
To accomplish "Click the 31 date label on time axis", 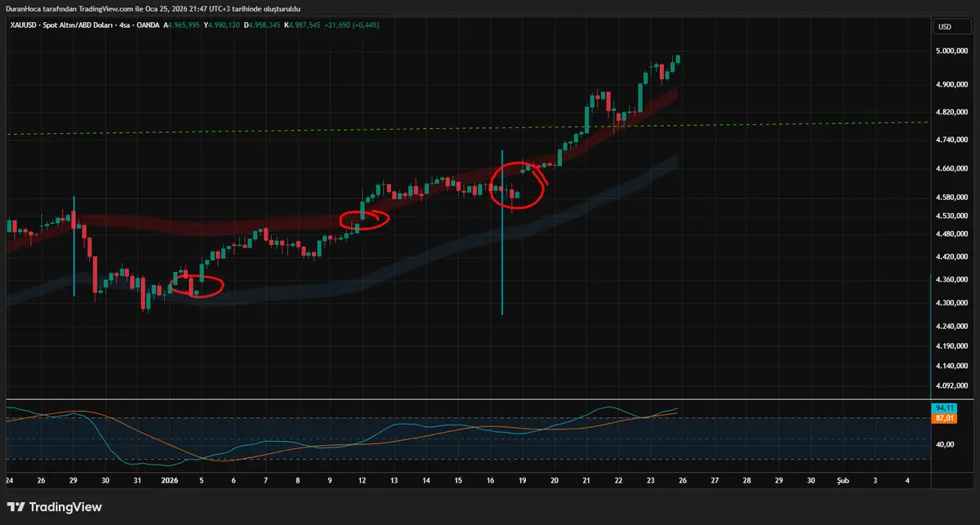I will coord(137,481).
